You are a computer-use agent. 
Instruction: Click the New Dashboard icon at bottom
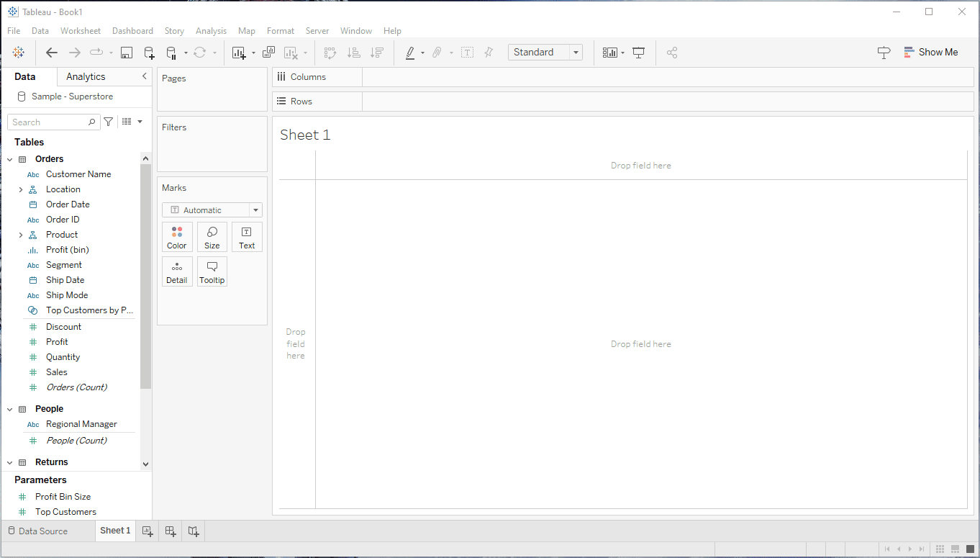click(x=171, y=531)
